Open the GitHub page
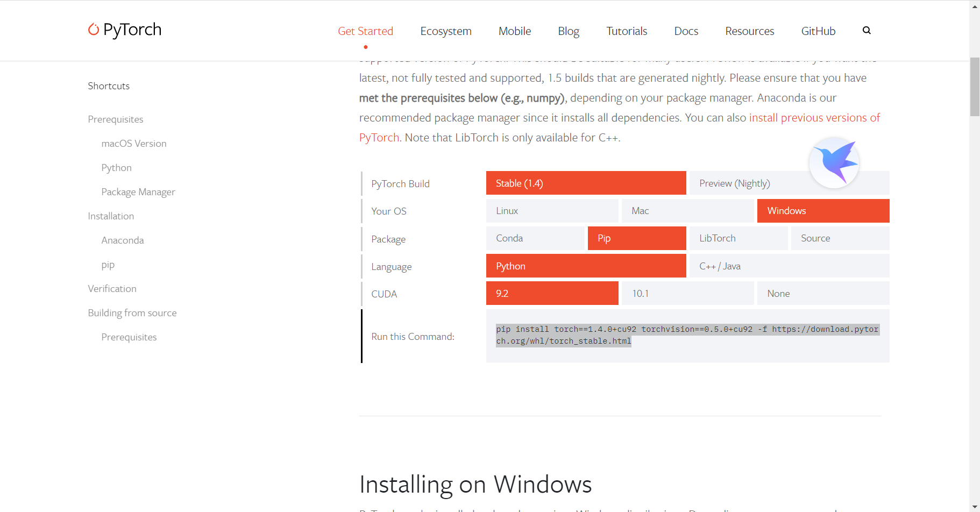 [x=818, y=31]
